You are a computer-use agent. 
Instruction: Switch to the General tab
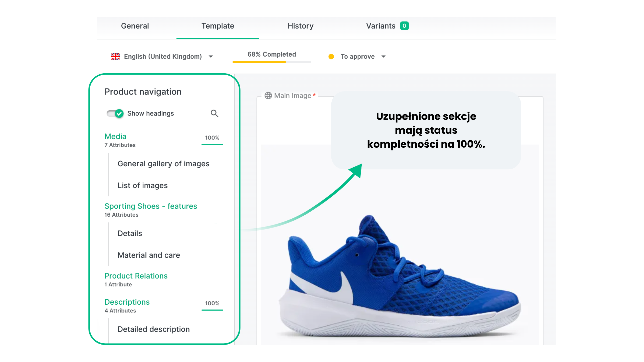[x=135, y=26]
